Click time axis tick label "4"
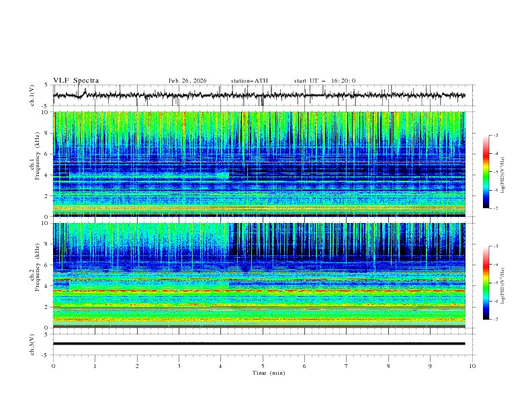Viewport: 532px width, 411px height. pos(221,366)
